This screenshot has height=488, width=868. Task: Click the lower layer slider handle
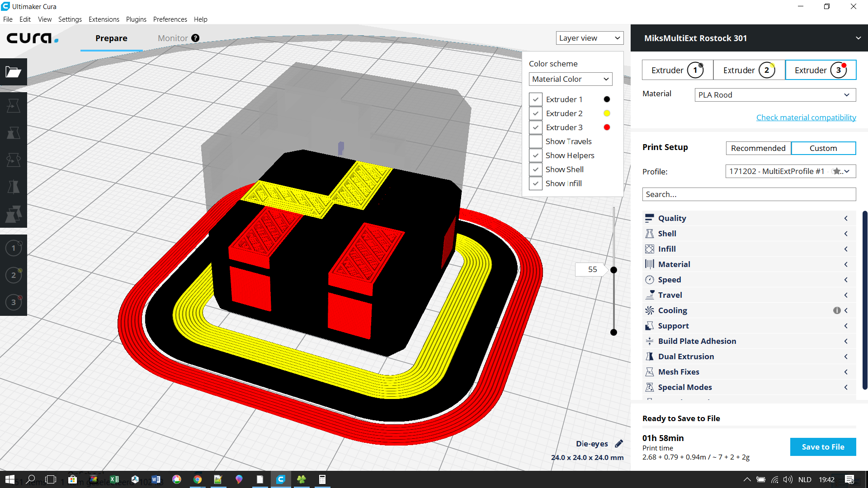pos(613,332)
